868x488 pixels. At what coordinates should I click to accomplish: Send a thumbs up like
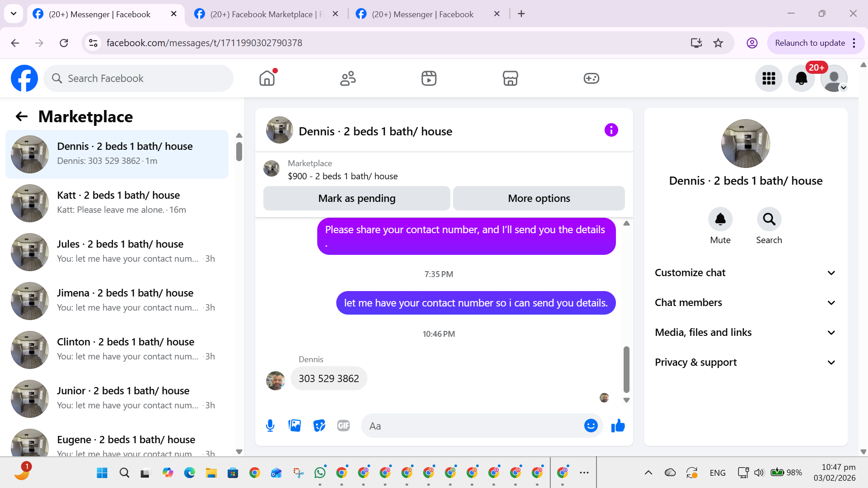coord(618,426)
